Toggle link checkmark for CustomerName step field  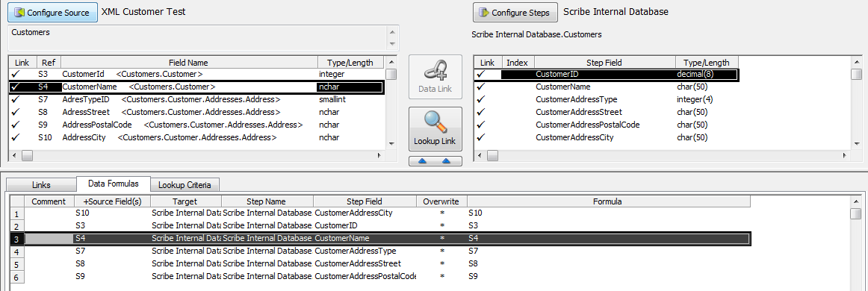tap(480, 87)
